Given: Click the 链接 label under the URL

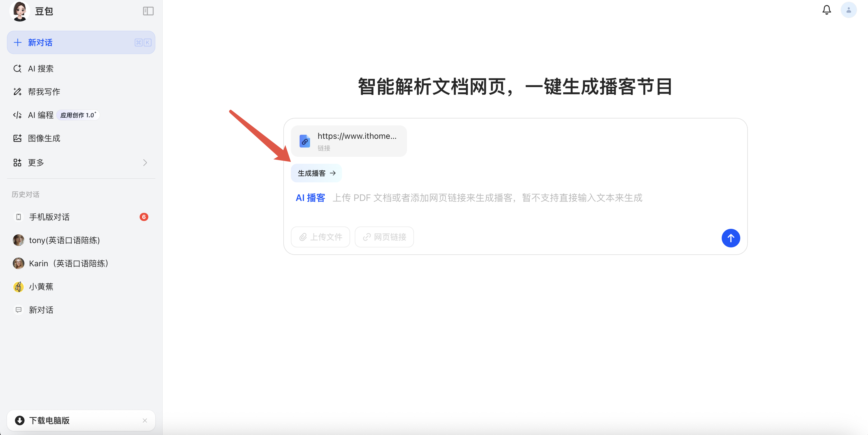Looking at the screenshot, I should (324, 148).
